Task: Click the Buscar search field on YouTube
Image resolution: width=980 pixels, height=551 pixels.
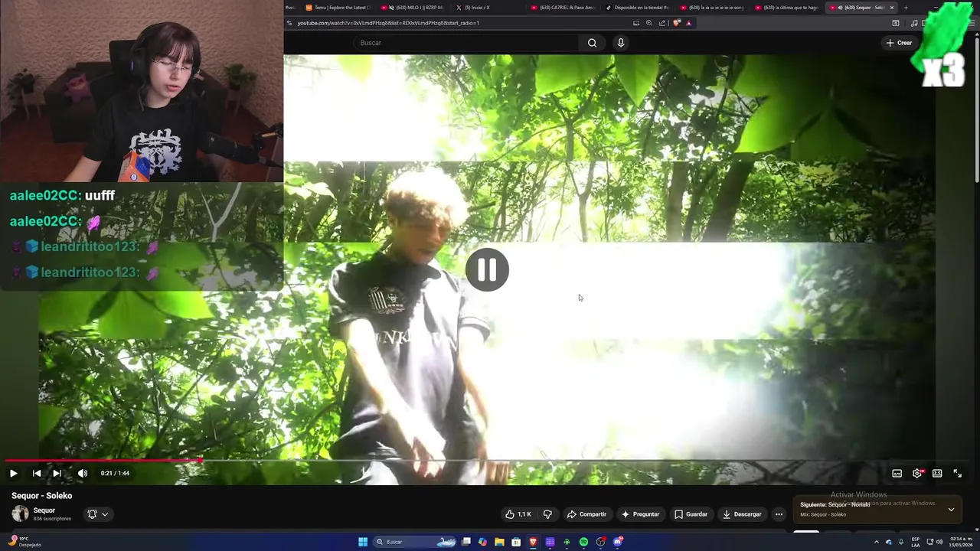Action: (x=467, y=43)
